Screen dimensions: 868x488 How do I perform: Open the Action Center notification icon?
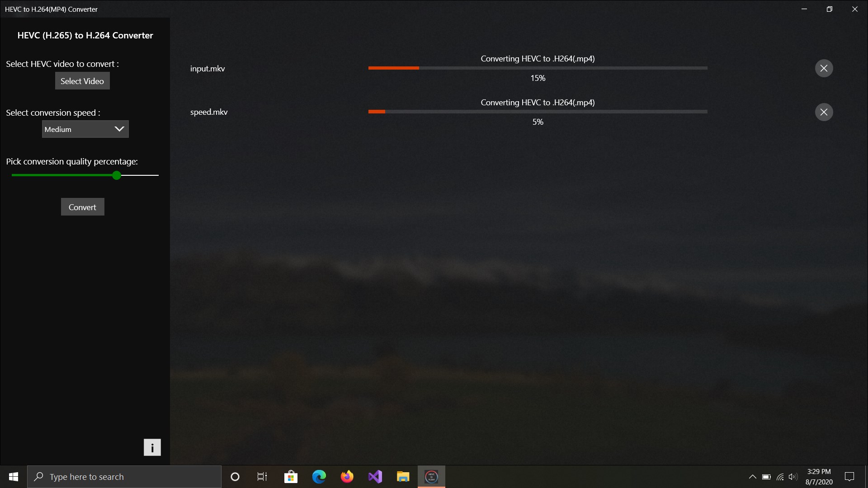(850, 477)
